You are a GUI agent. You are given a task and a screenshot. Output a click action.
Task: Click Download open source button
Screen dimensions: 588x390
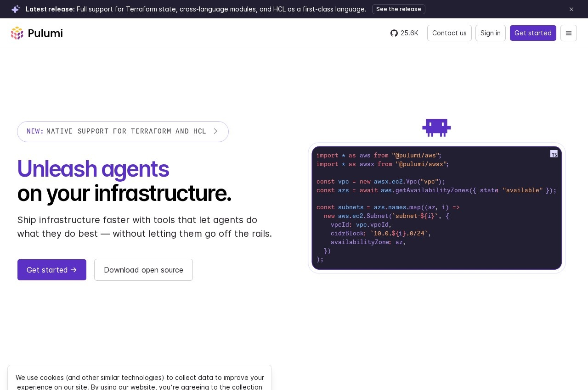tap(143, 270)
